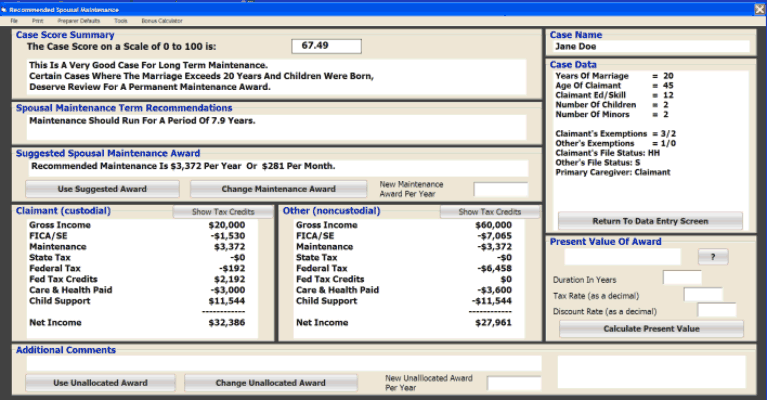Screen dimensions: 767x400
Task: Open the File menu
Action: point(14,20)
